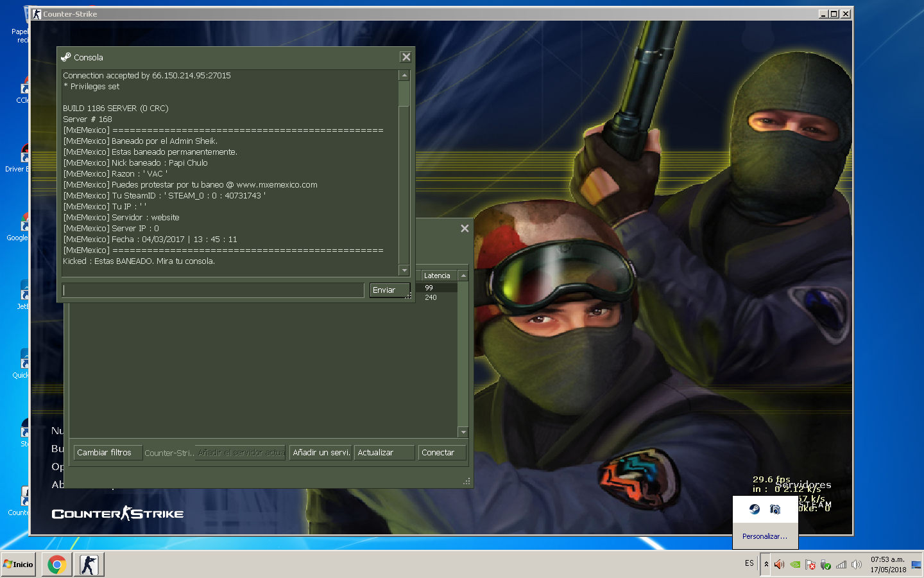This screenshot has width=924, height=578.
Task: Open the Inicio start menu
Action: tap(19, 565)
